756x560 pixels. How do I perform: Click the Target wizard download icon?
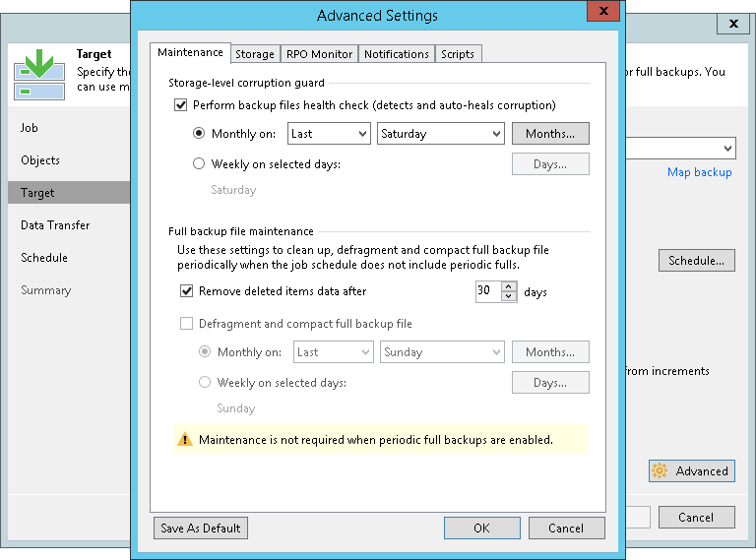tap(39, 74)
